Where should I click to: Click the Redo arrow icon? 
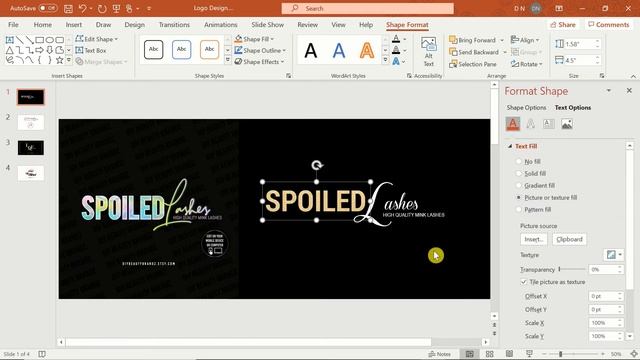pyautogui.click(x=102, y=8)
